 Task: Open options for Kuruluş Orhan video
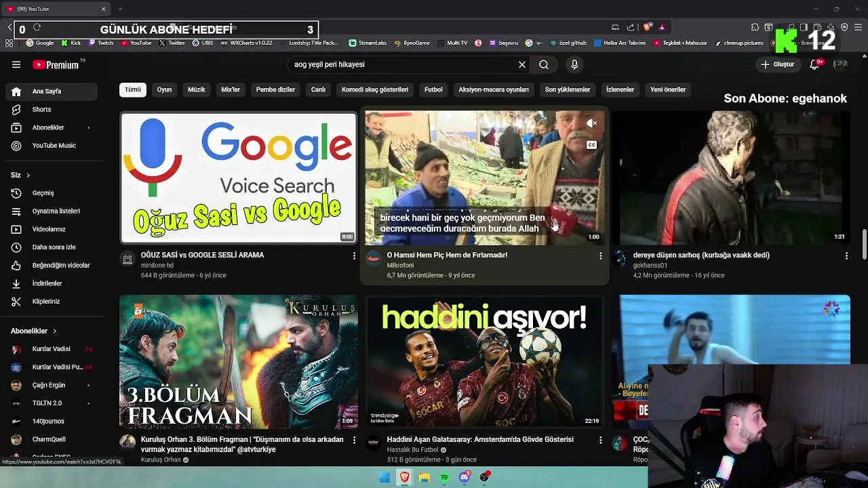click(354, 440)
